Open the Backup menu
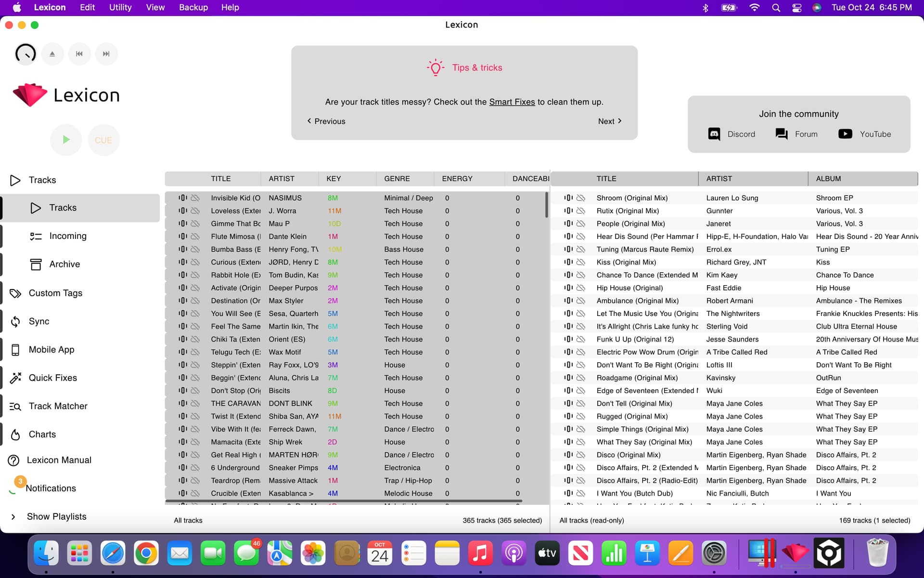The height and width of the screenshot is (578, 924). (193, 7)
